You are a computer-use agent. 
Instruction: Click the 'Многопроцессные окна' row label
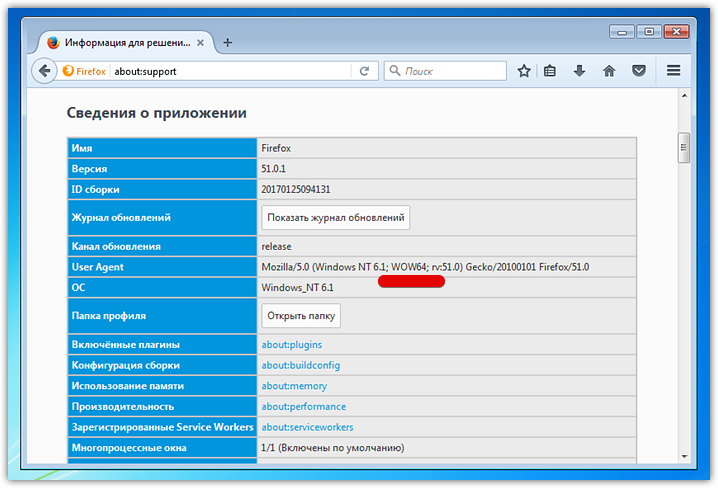coord(129,447)
